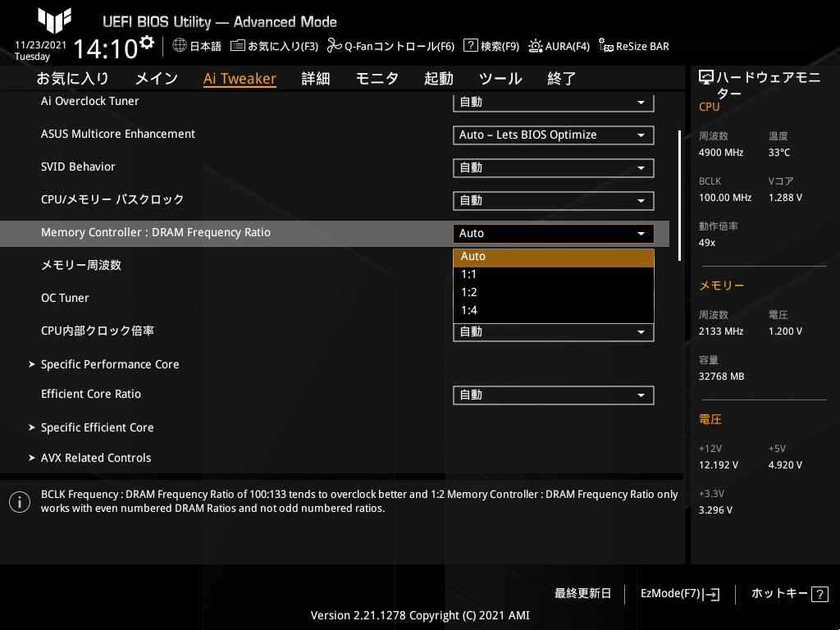This screenshot has width=840, height=630.
Task: Click the 11/23/2021 date
Action: tap(40, 45)
